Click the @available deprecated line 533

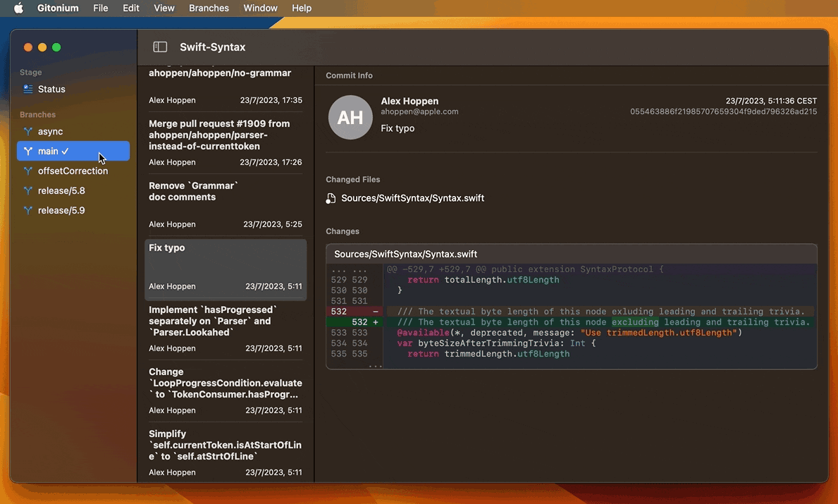[x=569, y=333]
